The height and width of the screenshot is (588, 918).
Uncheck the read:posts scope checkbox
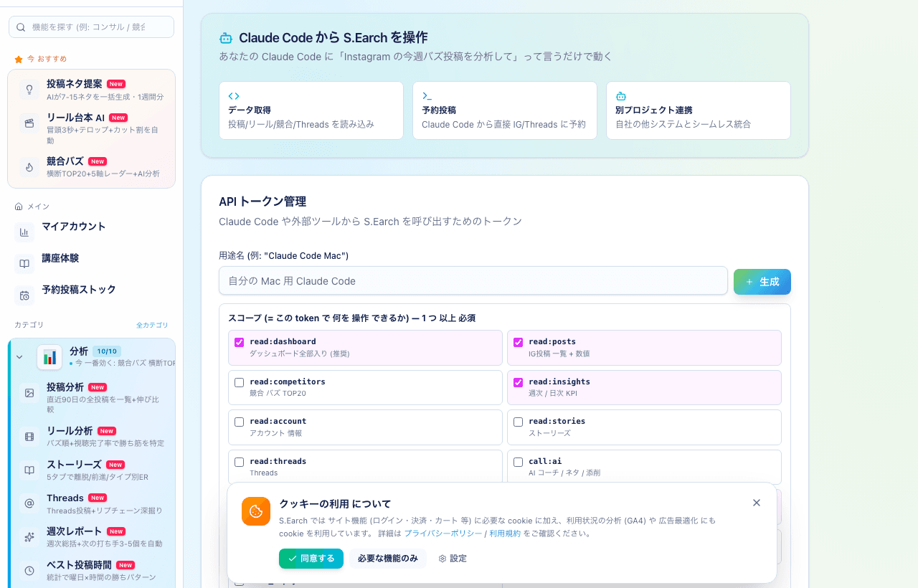519,342
